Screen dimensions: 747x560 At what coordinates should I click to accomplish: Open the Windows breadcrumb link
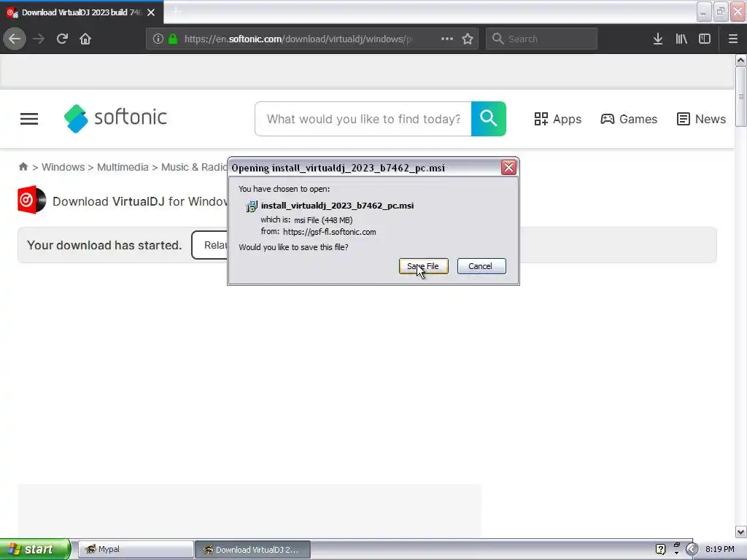[63, 167]
